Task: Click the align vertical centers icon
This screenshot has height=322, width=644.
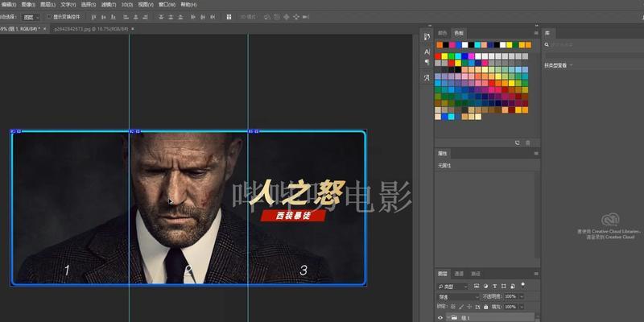Action: pos(103,17)
